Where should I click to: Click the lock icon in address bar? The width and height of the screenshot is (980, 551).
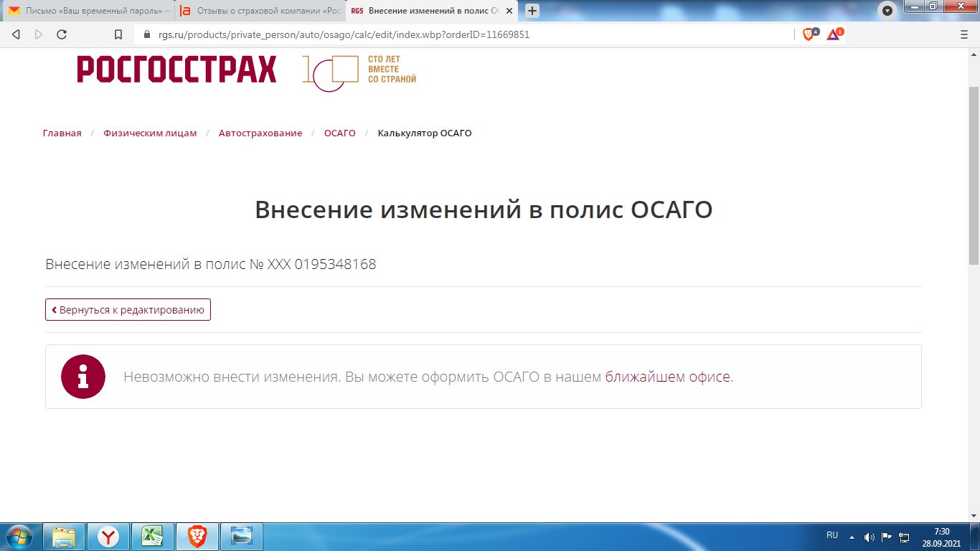coord(147,34)
